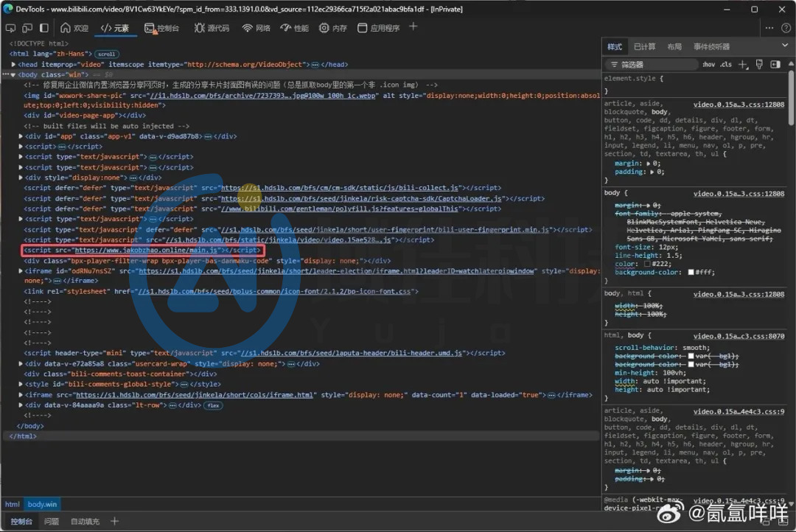Switch to the 网络 (Network) tab
The width and height of the screenshot is (796, 532).
click(x=256, y=28)
